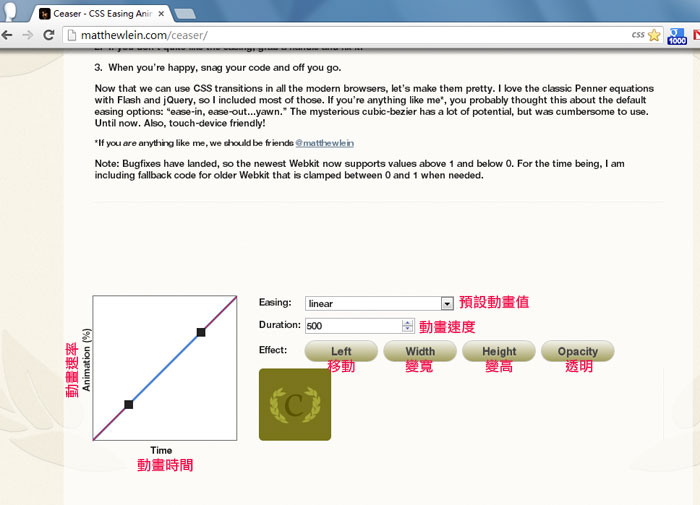
Task: Click the browser Back arrow
Action: point(7,35)
